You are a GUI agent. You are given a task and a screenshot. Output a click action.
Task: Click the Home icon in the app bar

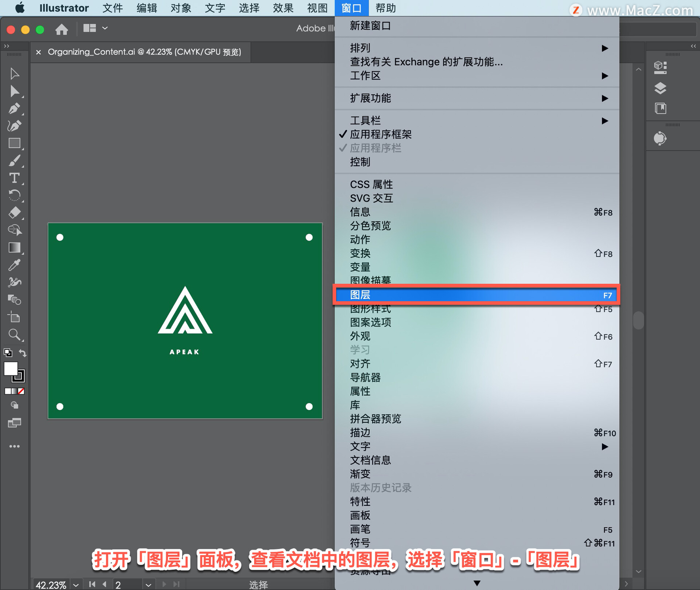(x=62, y=29)
